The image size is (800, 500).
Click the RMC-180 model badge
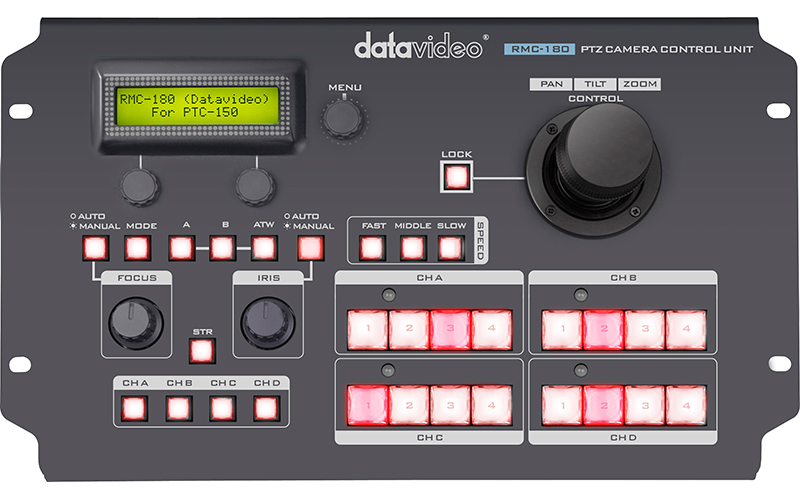[x=540, y=49]
